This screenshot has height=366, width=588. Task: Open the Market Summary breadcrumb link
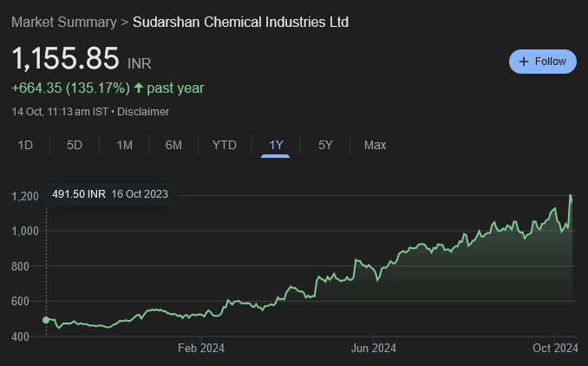pyautogui.click(x=64, y=23)
